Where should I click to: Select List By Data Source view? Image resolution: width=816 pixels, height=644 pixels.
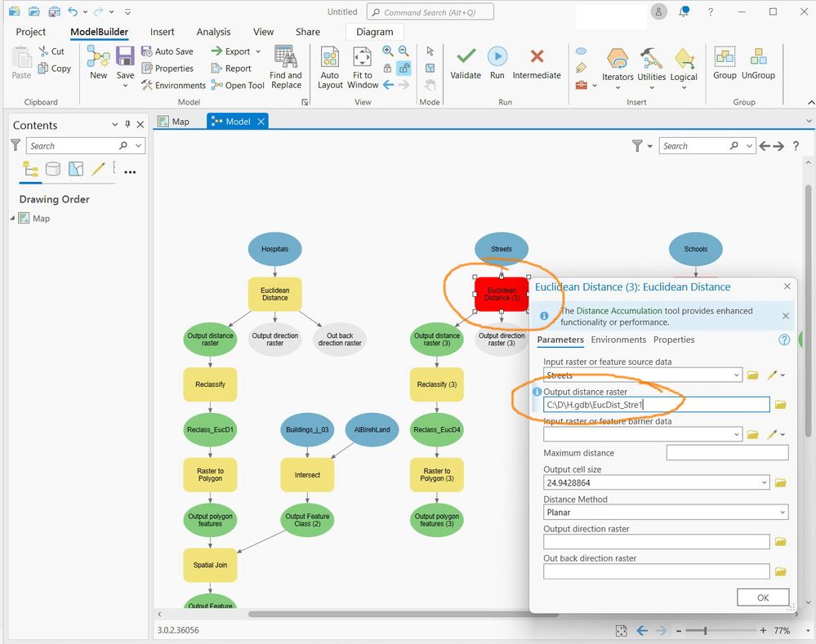pos(53,169)
